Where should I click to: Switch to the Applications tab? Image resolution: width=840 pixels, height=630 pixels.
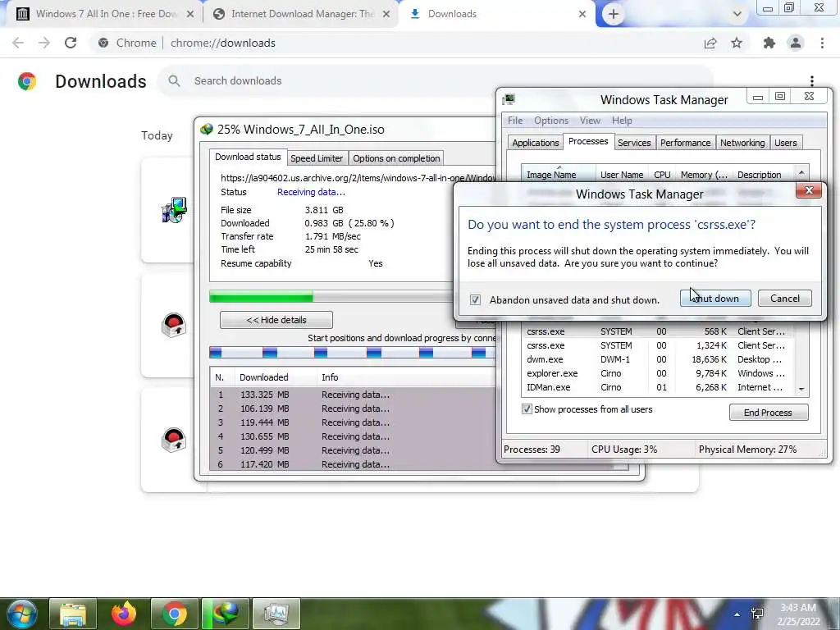(x=535, y=143)
